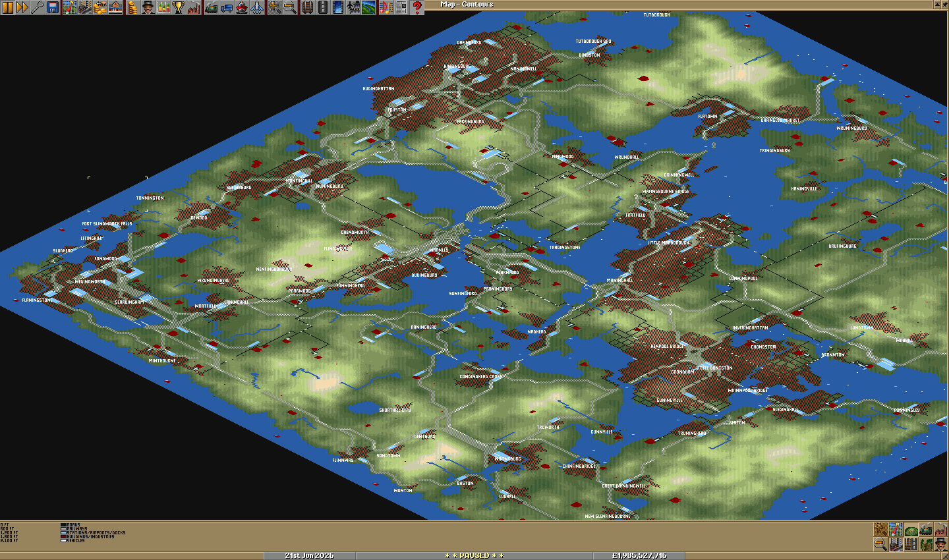Open the help question mark menu
Viewport: 949px width, 560px height.
point(417,7)
